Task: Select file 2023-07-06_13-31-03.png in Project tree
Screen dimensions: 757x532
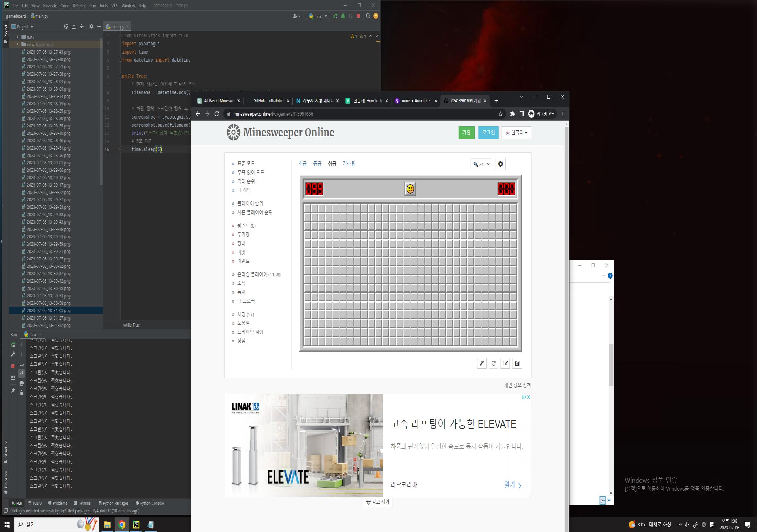Action: click(48, 311)
